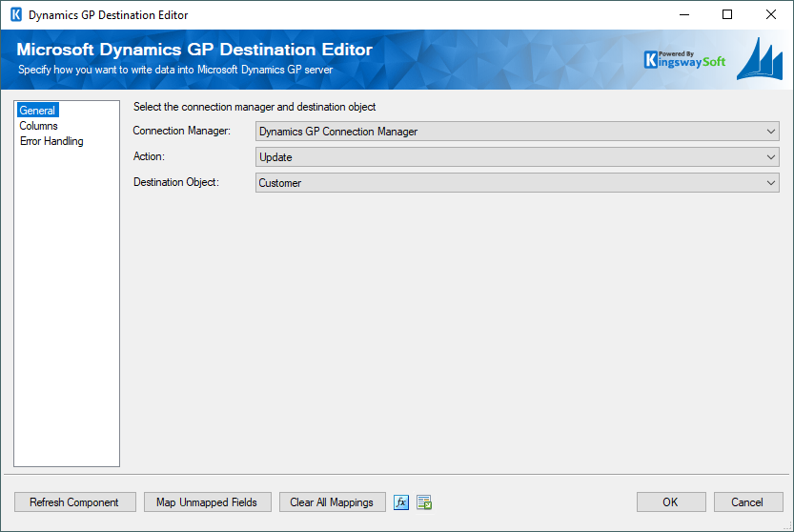This screenshot has height=532, width=794.
Task: Click the Microsoft Dynamics GP Destination Editor heading
Action: (194, 50)
